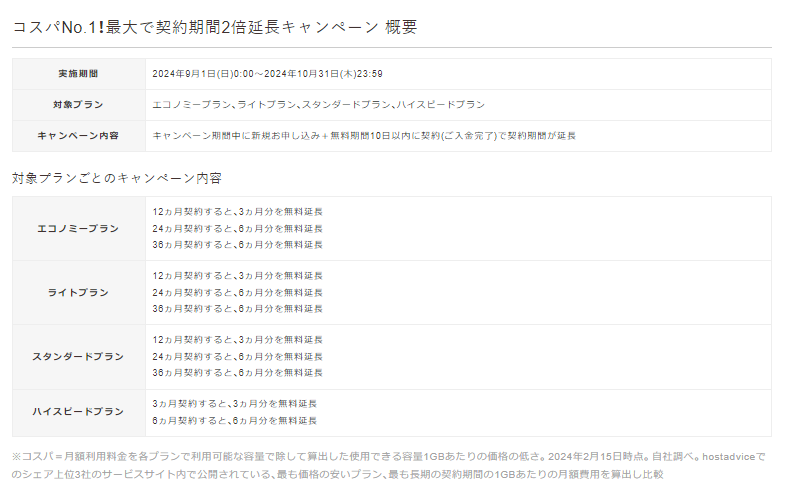789x485 pixels.
Task: Click the キャンペーン内容 row header cell
Action: [x=79, y=136]
